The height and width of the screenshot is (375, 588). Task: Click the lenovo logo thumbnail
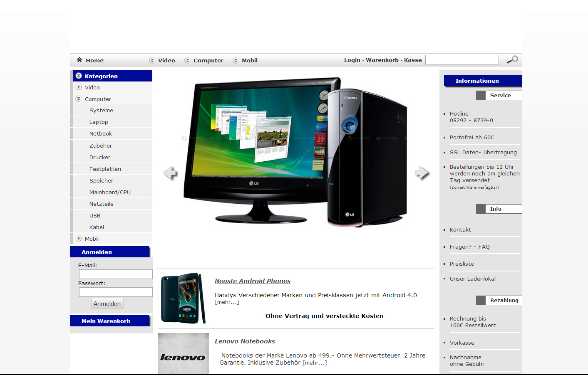pos(183,354)
